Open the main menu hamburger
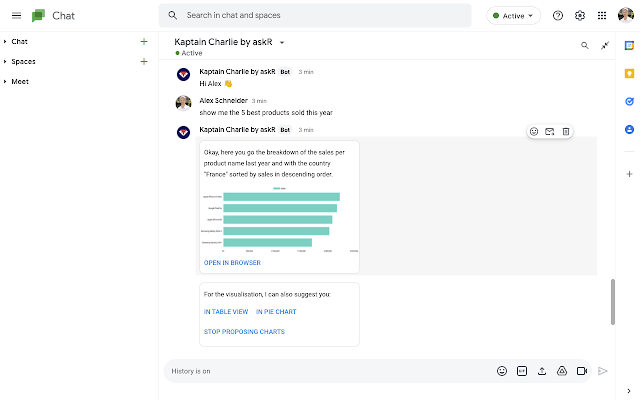 click(x=16, y=16)
